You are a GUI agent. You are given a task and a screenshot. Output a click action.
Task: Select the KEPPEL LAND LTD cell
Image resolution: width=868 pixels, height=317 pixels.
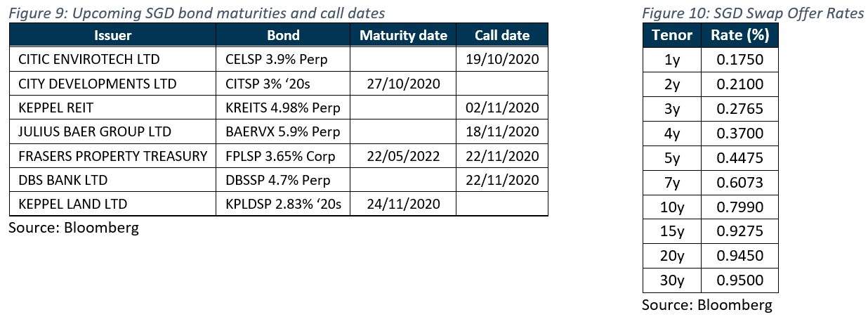point(112,204)
